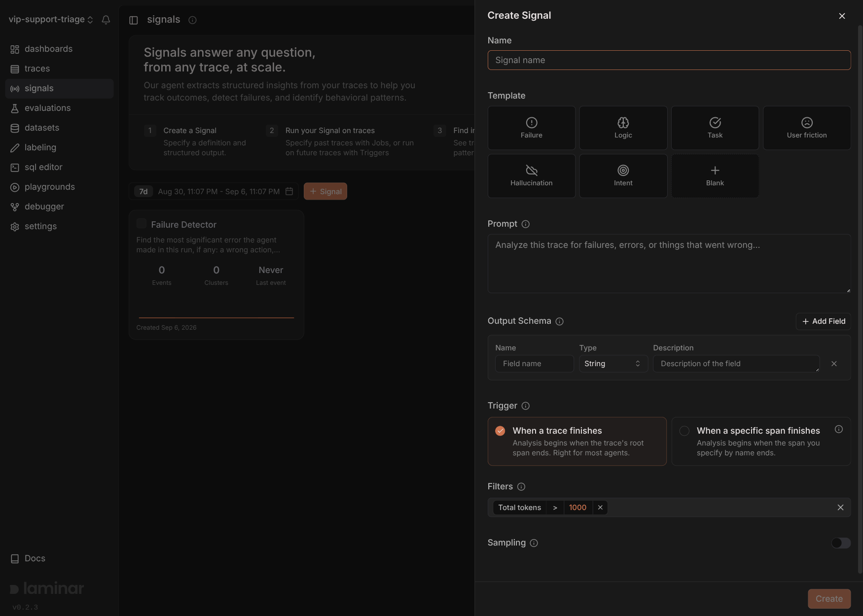863x616 pixels.
Task: Close the Create Signal panel
Action: pyautogui.click(x=842, y=16)
